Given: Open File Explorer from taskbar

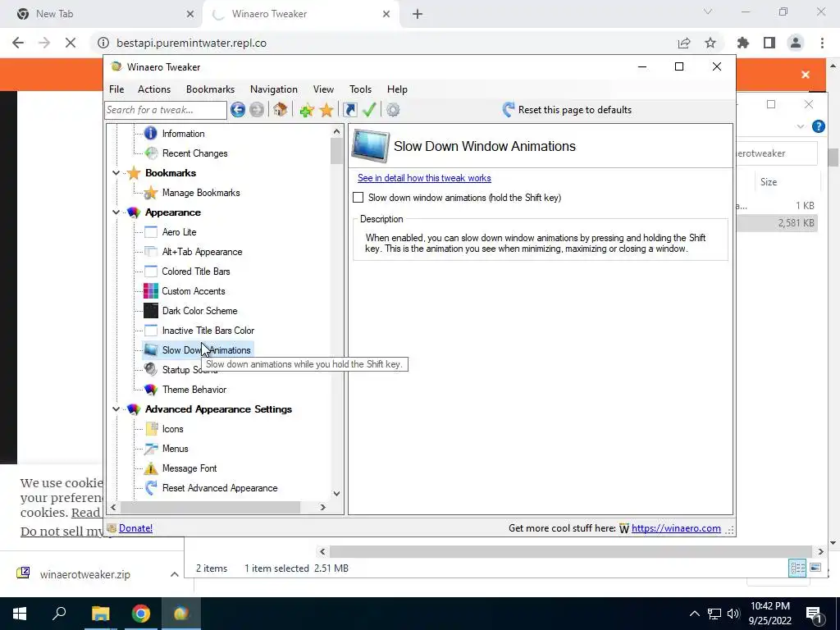Looking at the screenshot, I should click(100, 614).
